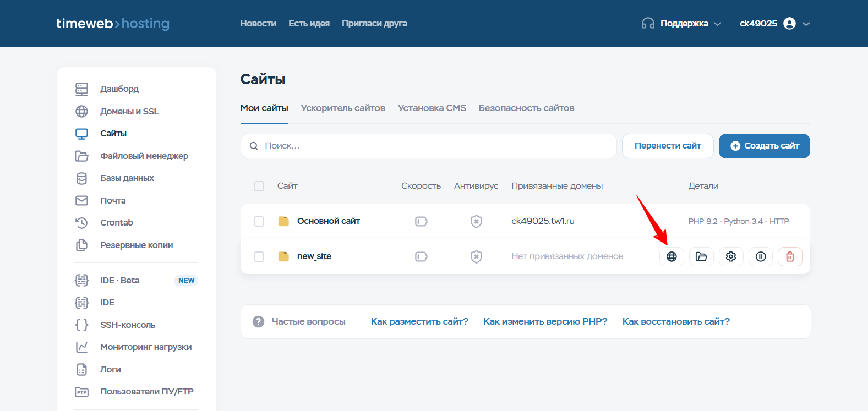Switch to the Установка CMS tab

click(x=432, y=108)
